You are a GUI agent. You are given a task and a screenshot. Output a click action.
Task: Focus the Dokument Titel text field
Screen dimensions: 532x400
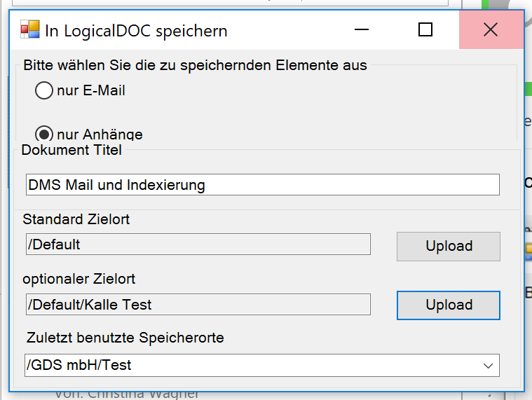(x=263, y=185)
